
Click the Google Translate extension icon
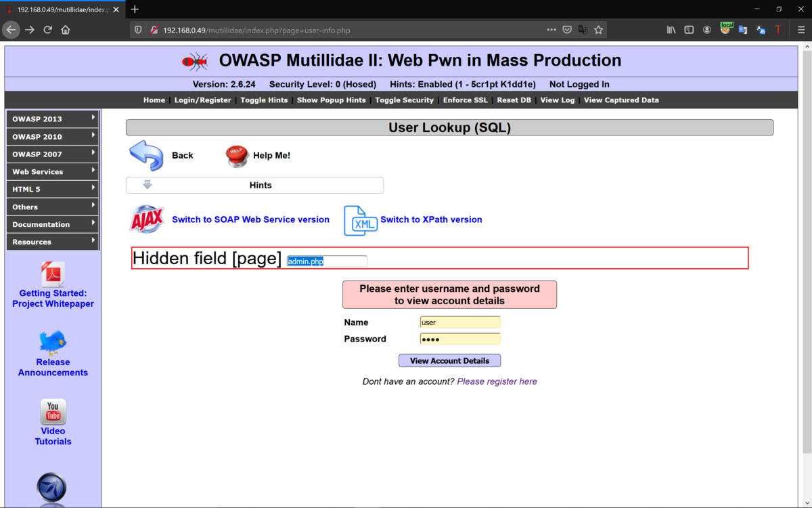pyautogui.click(x=743, y=30)
